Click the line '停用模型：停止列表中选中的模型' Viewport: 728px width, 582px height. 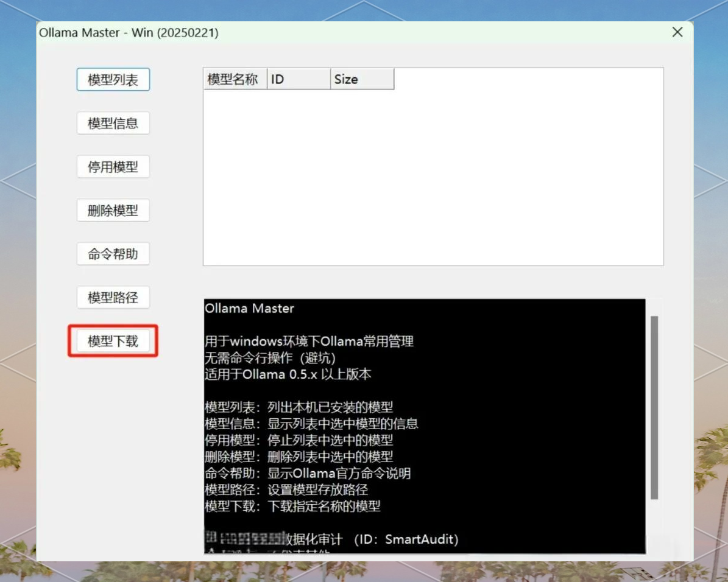(x=299, y=440)
